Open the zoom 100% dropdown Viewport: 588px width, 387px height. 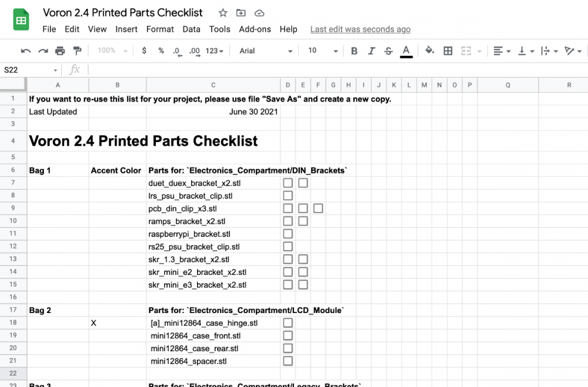pyautogui.click(x=112, y=51)
